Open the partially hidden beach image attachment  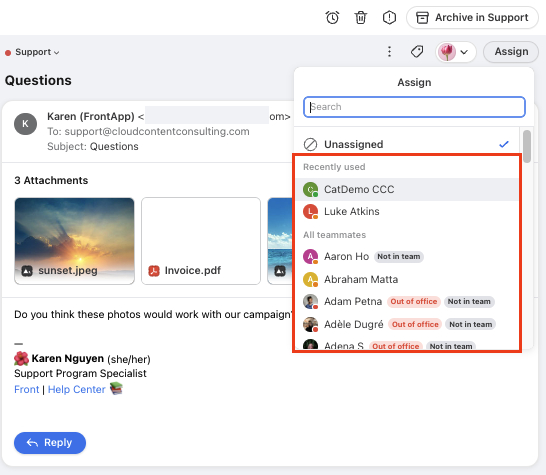tap(280, 241)
